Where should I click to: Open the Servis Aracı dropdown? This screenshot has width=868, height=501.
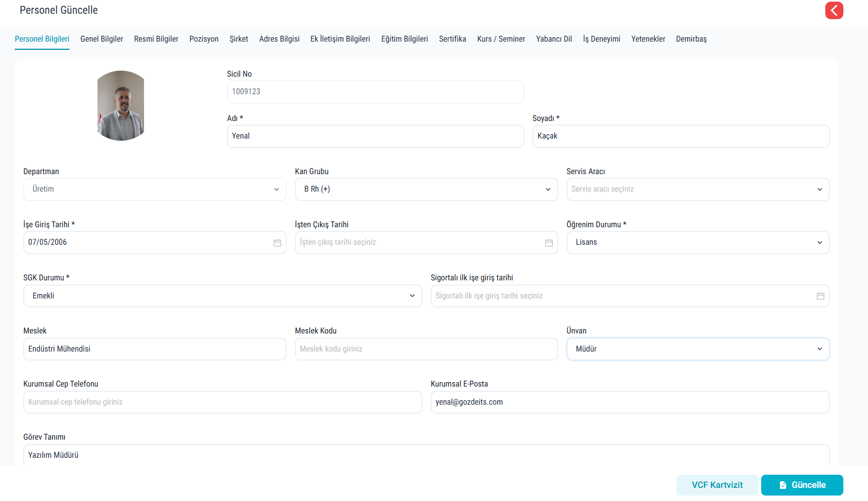698,189
